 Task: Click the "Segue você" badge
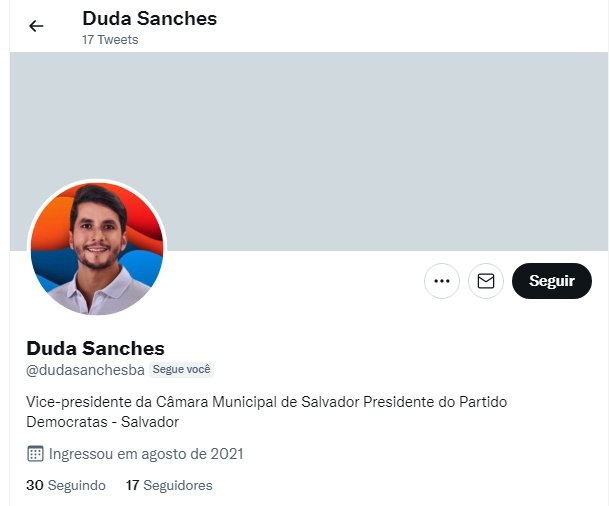click(181, 370)
